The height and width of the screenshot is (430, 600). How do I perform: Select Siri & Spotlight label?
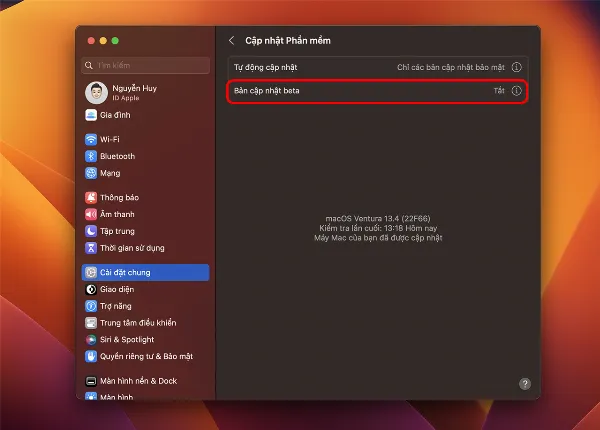click(x=127, y=340)
